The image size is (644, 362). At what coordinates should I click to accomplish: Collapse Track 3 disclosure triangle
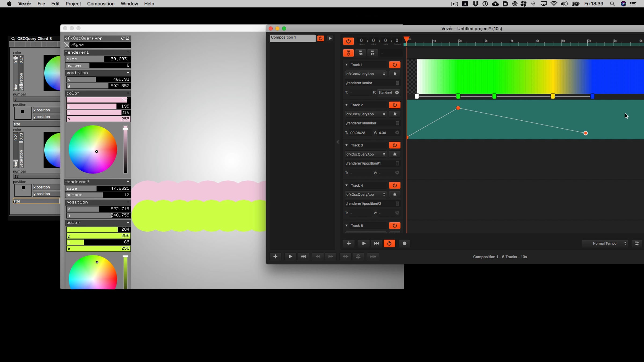(346, 145)
